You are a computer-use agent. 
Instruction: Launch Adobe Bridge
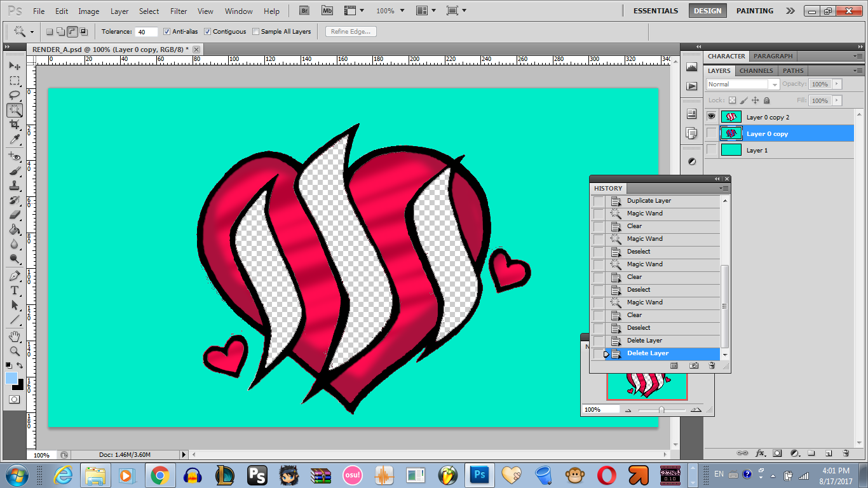304,11
